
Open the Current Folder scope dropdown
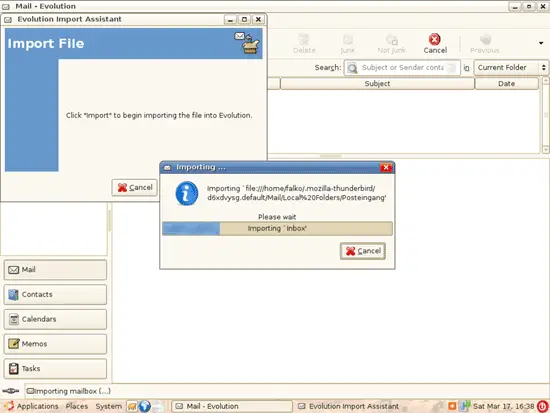point(511,67)
